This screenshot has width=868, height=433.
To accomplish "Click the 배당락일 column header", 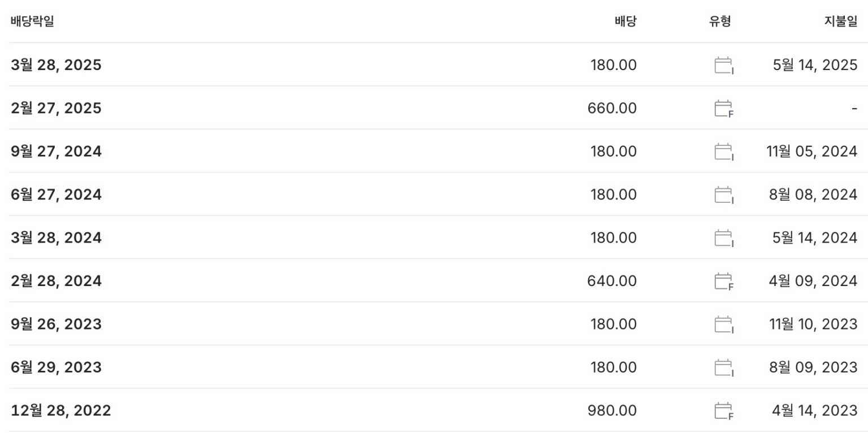I will pos(32,22).
